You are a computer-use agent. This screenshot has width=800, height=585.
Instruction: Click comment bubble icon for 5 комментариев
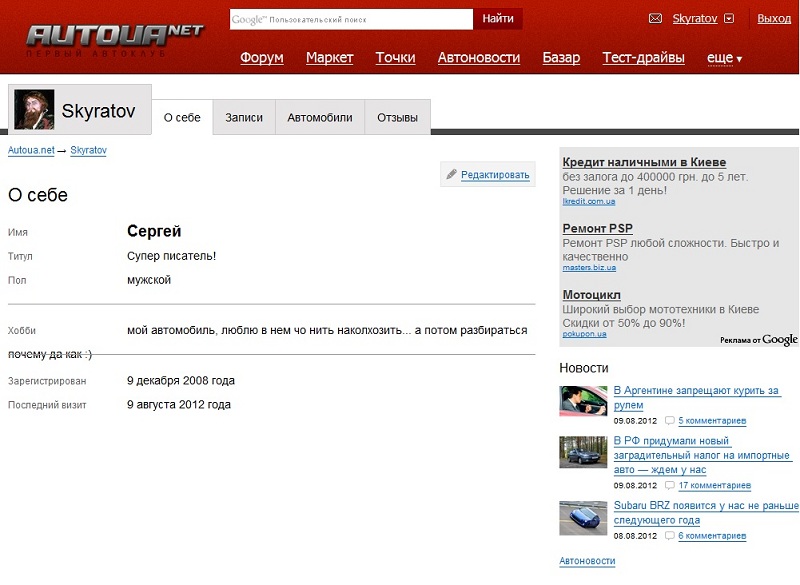coord(670,421)
